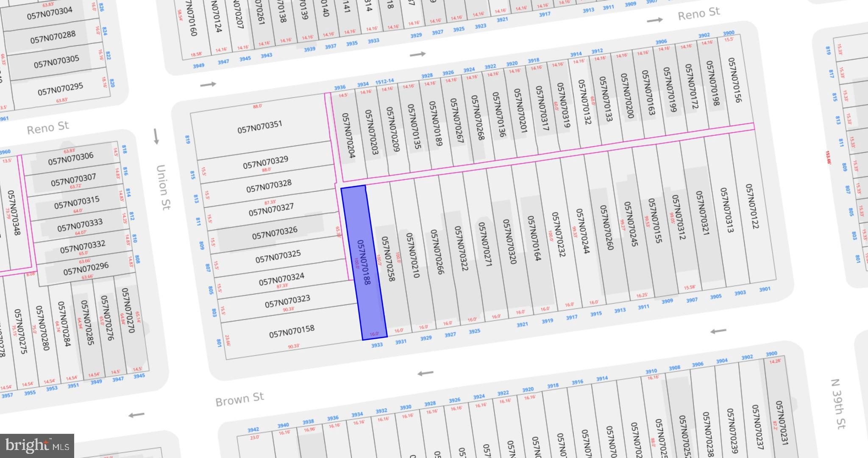Click the direction arrow below Reno St label

pyautogui.click(x=654, y=20)
